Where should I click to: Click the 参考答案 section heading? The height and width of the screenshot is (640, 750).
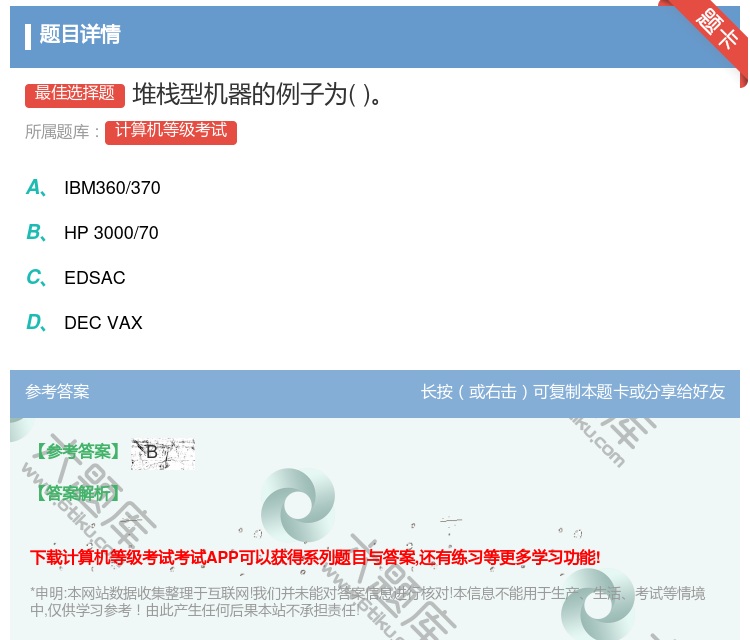point(57,392)
